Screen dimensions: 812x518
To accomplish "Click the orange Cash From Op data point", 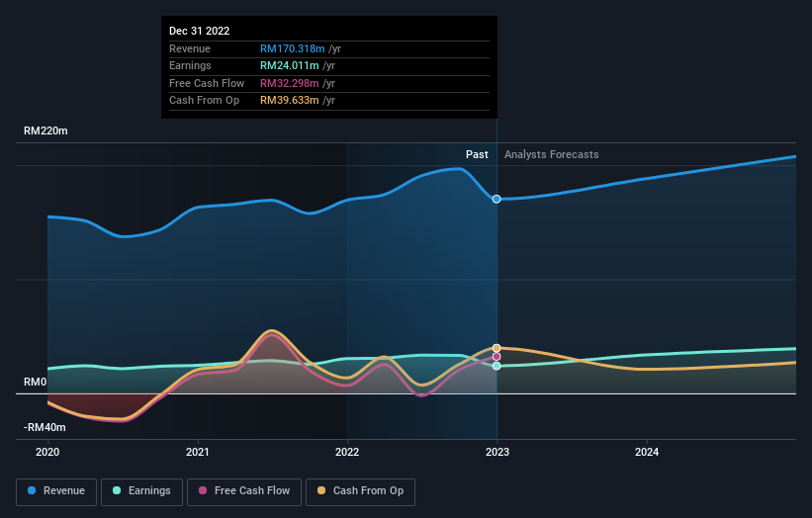I will pos(496,348).
